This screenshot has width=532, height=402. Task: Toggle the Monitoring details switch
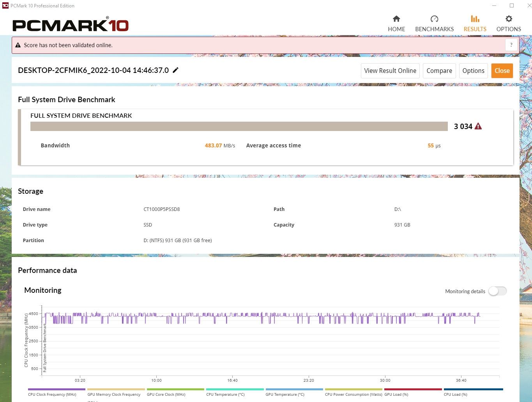click(x=498, y=291)
